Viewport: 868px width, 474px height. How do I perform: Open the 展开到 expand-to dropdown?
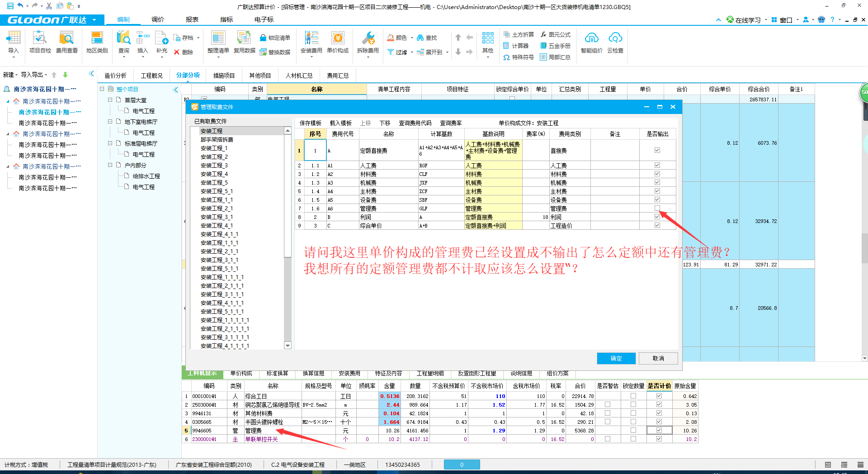click(447, 52)
